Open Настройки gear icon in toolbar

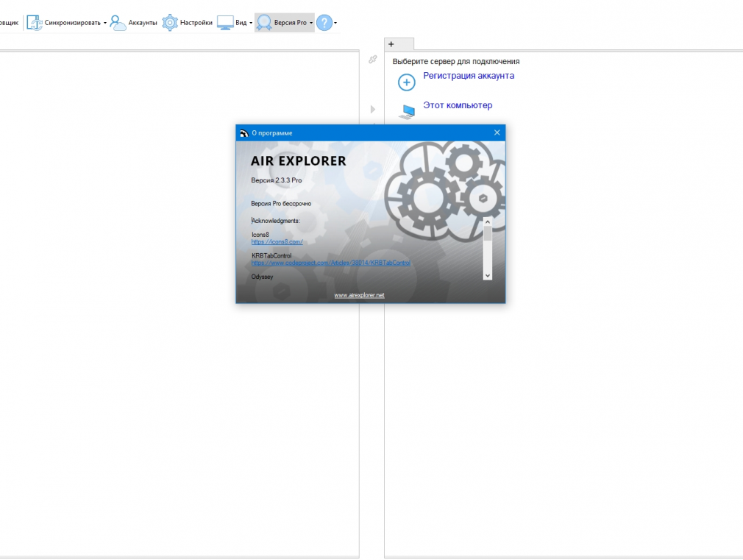pyautogui.click(x=170, y=22)
